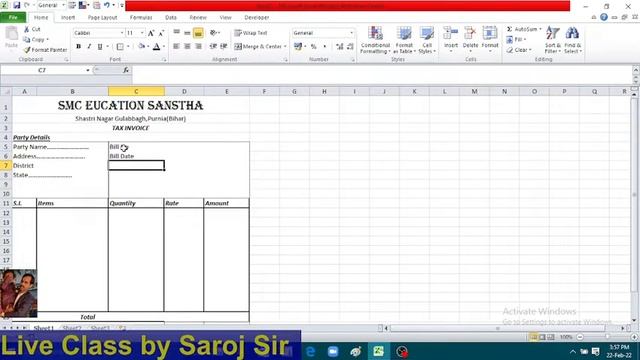Decrease font size with Shrink Font icon
This screenshot has width=640, height=360.
coord(161,33)
